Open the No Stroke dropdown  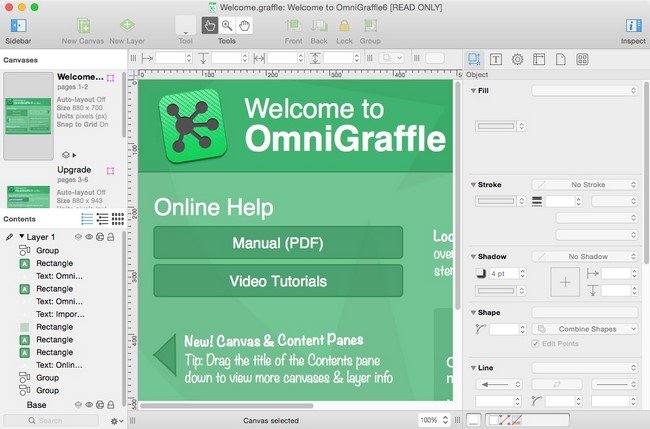[x=585, y=184]
